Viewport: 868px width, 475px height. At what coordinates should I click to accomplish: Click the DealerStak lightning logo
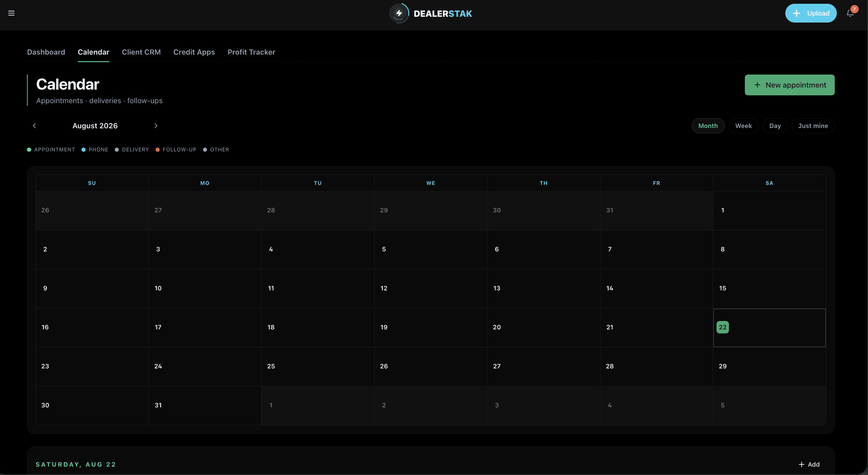pos(399,14)
